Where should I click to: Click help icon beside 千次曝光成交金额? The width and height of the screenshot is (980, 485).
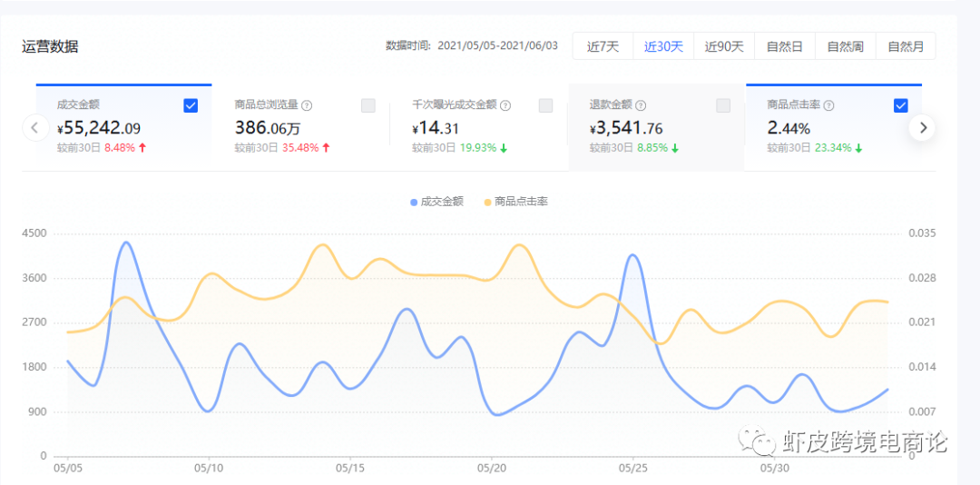[x=505, y=105]
